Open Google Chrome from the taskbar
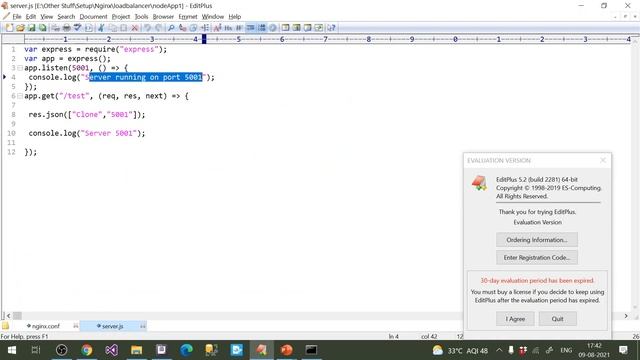The image size is (640, 360). [87, 350]
